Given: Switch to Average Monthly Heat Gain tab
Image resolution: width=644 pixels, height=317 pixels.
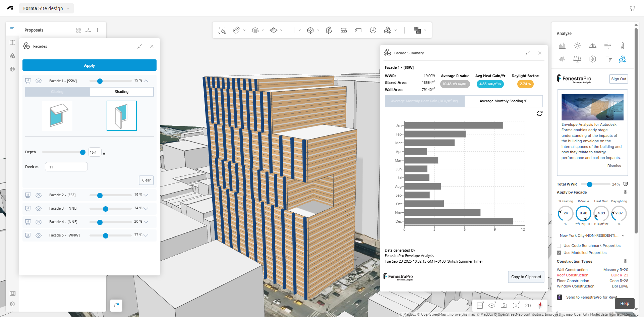Looking at the screenshot, I should (x=424, y=101).
